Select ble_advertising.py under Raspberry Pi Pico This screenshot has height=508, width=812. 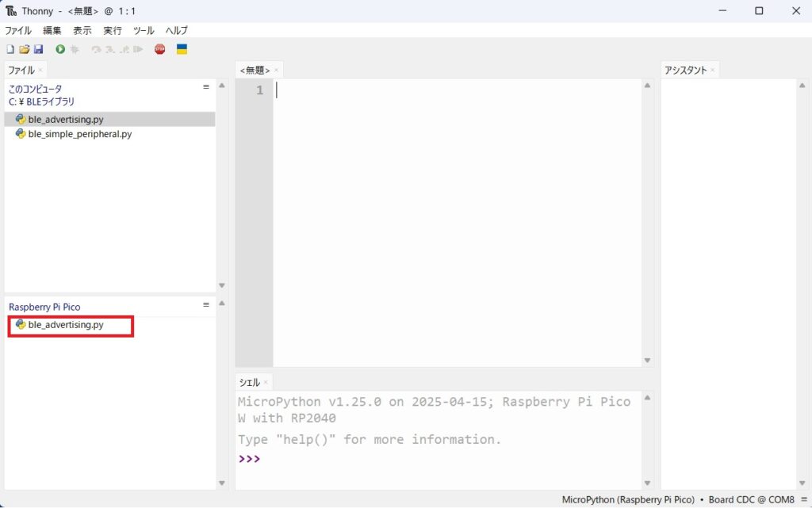[66, 325]
